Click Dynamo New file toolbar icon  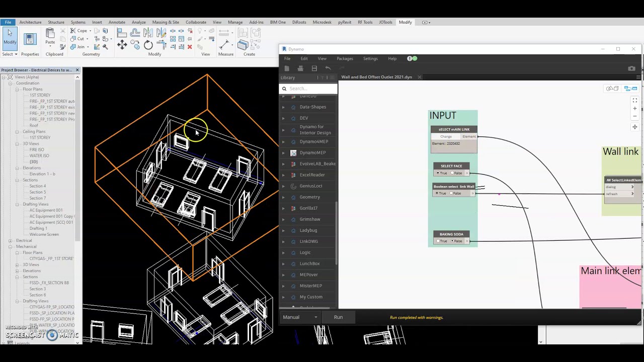tap(287, 68)
